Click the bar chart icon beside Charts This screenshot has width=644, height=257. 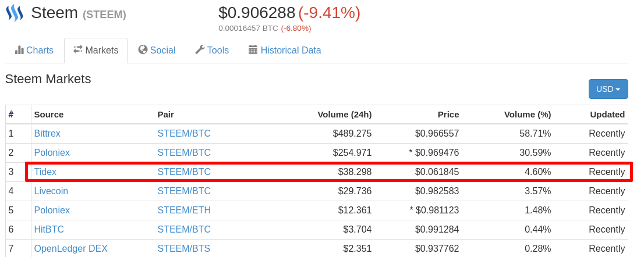tap(19, 50)
